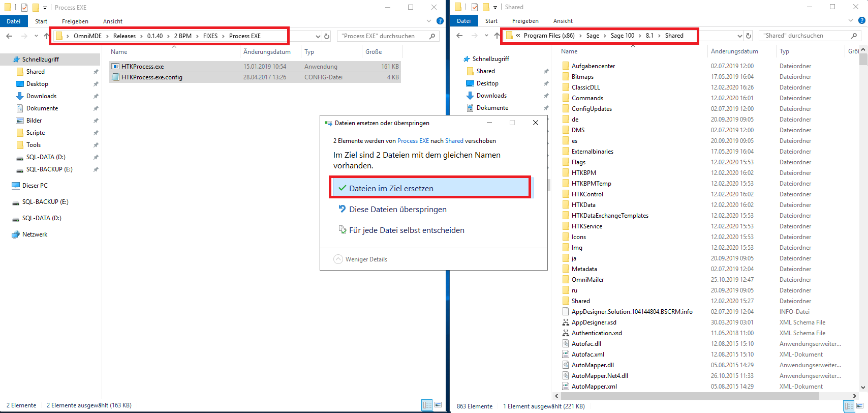
Task: Select Autofac.dll in Shared window
Action: (x=586, y=344)
